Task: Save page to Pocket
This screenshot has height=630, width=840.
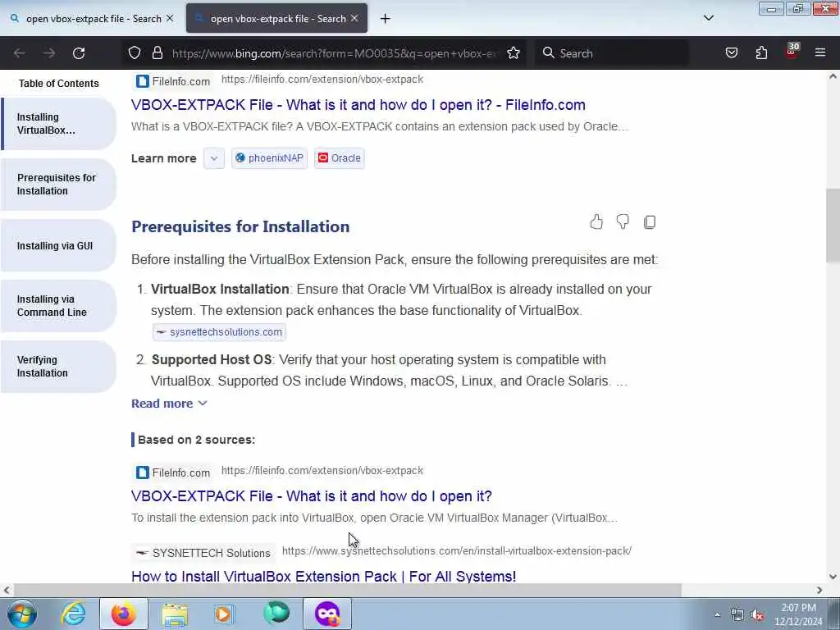Action: [731, 52]
